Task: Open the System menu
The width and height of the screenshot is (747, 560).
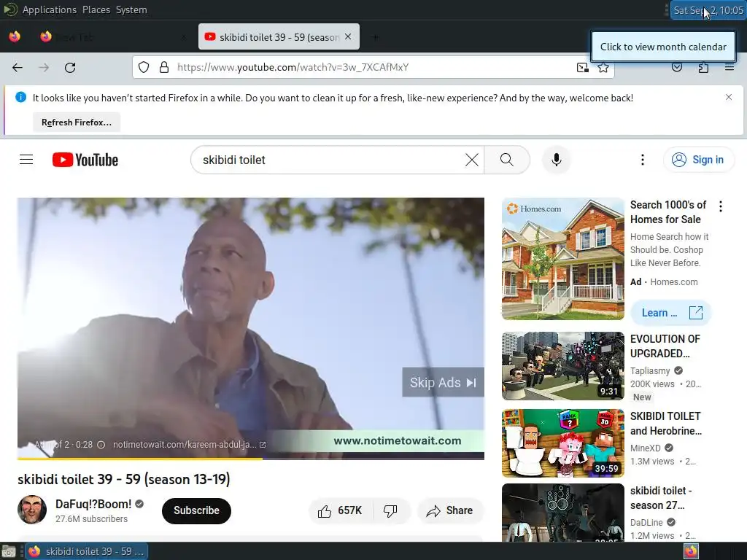Action: 131,9
